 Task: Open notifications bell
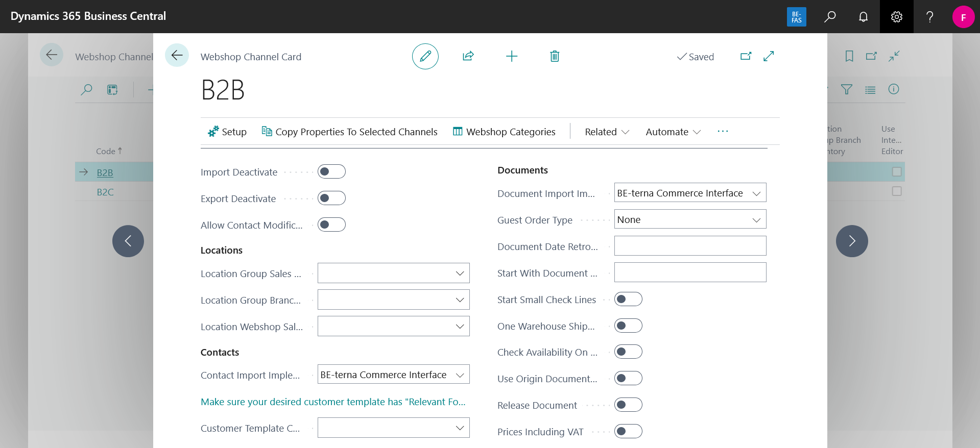click(x=863, y=17)
